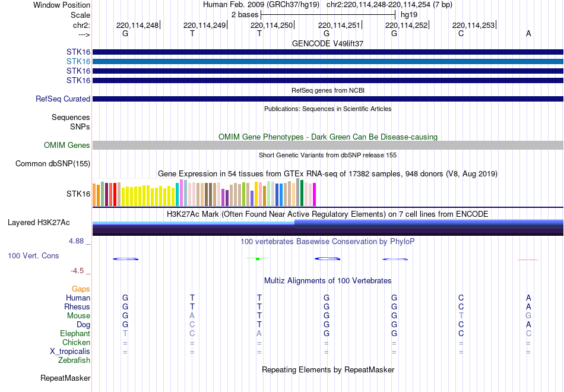The width and height of the screenshot is (564, 392).
Task: Click base A in the top sequence row
Action: point(528,33)
